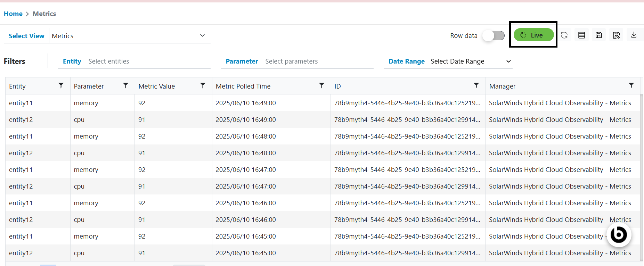Toggle the Row data switch

click(x=494, y=35)
